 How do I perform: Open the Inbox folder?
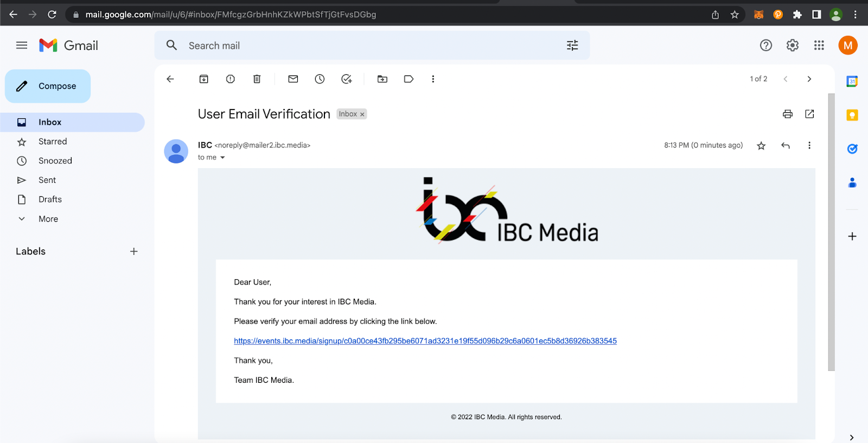pyautogui.click(x=72, y=123)
